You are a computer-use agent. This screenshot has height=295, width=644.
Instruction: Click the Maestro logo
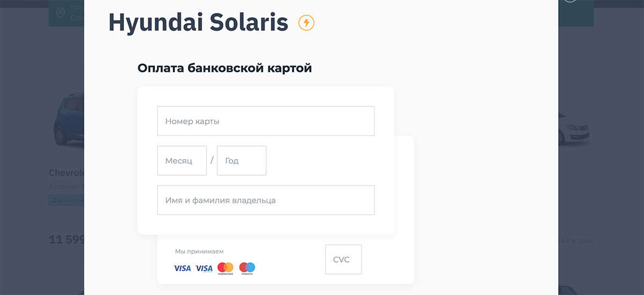pyautogui.click(x=247, y=268)
